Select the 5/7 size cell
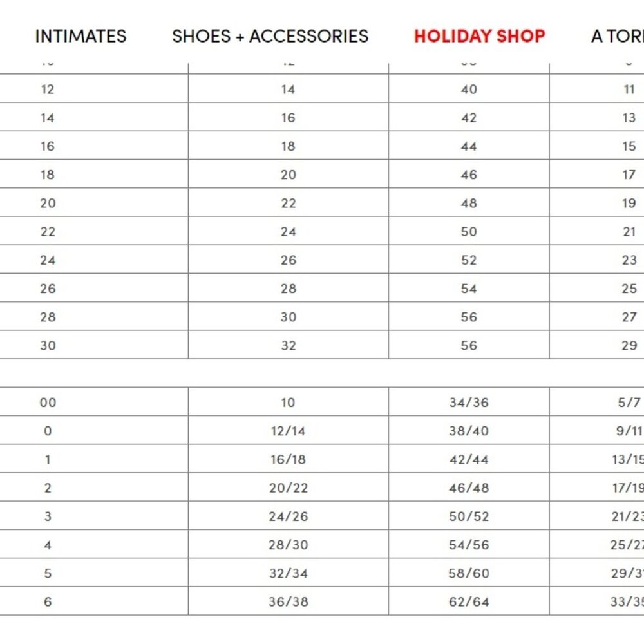Screen dimensions: 644x644 point(597,402)
